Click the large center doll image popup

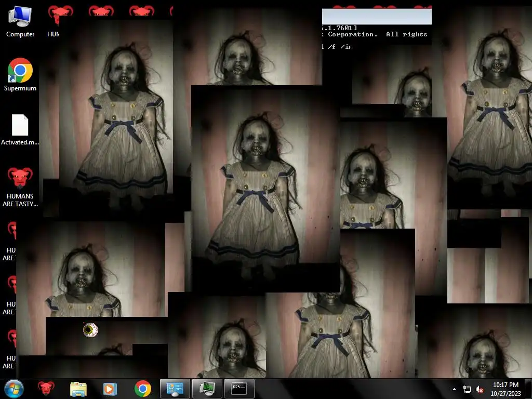(x=265, y=189)
